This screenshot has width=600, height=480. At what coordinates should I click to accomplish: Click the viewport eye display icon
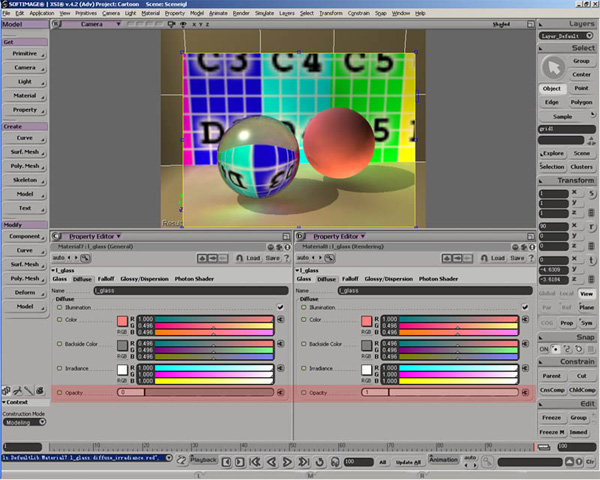pyautogui.click(x=183, y=24)
